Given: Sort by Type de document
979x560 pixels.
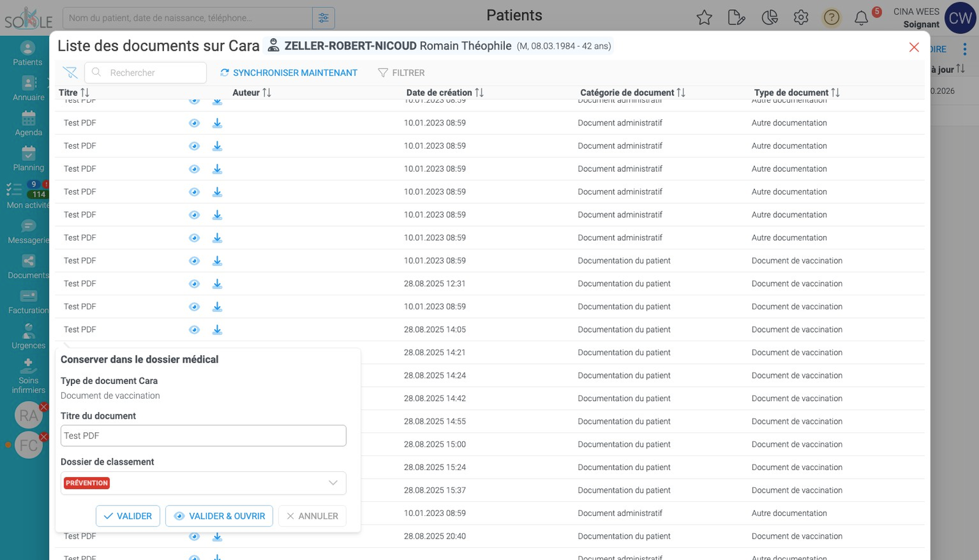Looking at the screenshot, I should pyautogui.click(x=797, y=92).
